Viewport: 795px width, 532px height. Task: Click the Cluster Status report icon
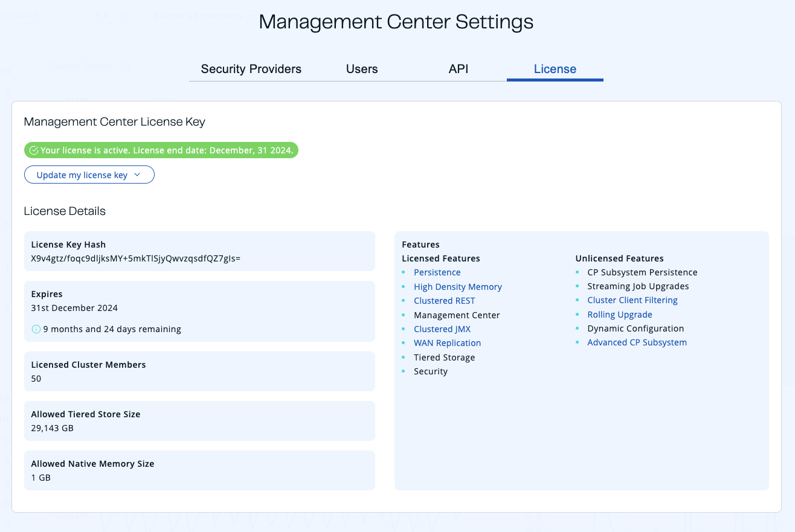pyautogui.click(x=125, y=66)
